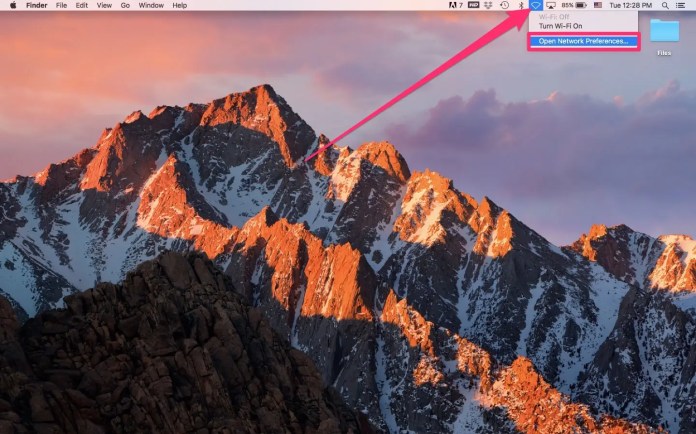Open the View menu
The height and width of the screenshot is (434, 696).
104,5
